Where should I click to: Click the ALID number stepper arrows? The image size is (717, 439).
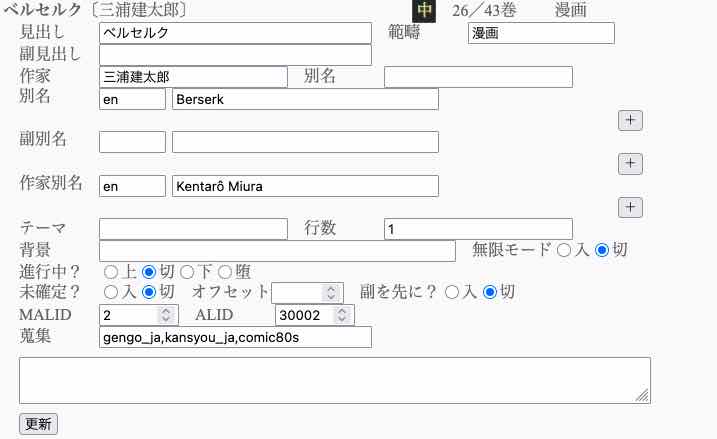[x=344, y=315]
